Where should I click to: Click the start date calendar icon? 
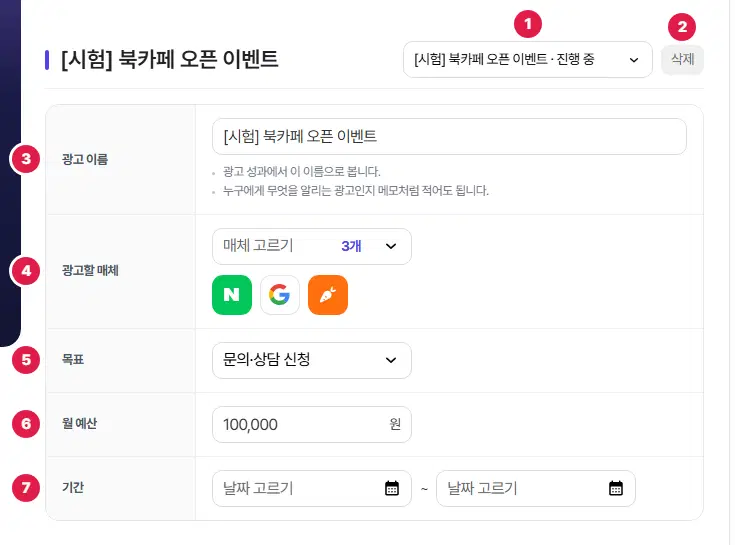click(392, 488)
